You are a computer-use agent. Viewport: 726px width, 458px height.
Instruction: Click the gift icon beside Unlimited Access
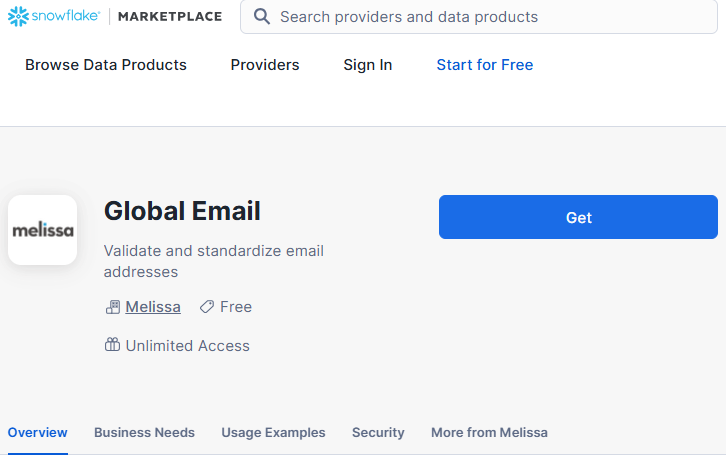(112, 345)
